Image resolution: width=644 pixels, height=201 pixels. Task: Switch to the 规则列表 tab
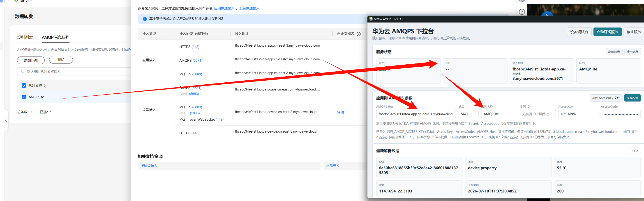[25, 37]
